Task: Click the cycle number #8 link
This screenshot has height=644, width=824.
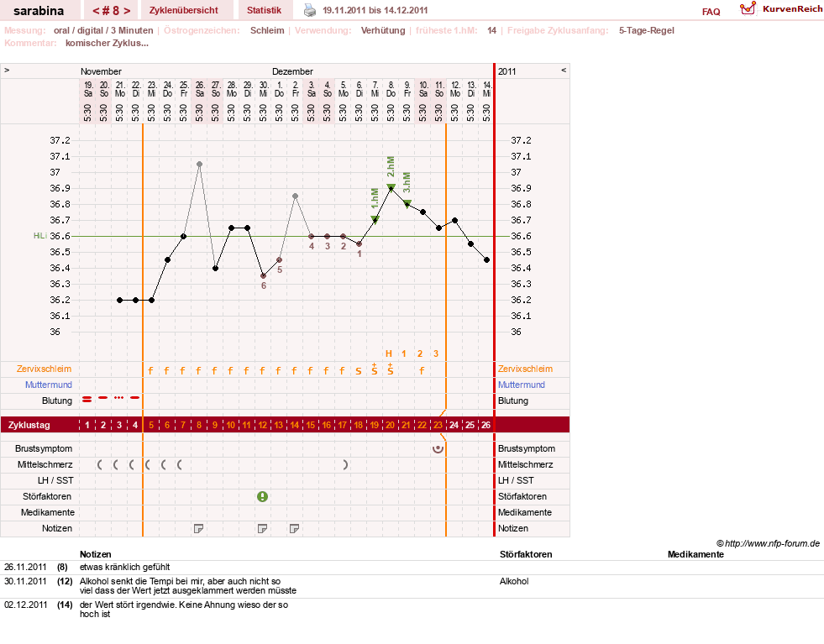Action: tap(112, 11)
